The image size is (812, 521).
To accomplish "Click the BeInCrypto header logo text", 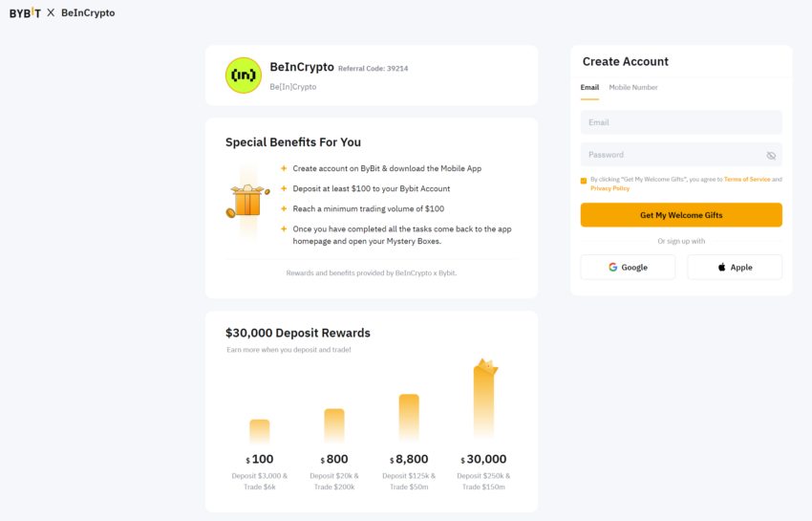I will [88, 13].
